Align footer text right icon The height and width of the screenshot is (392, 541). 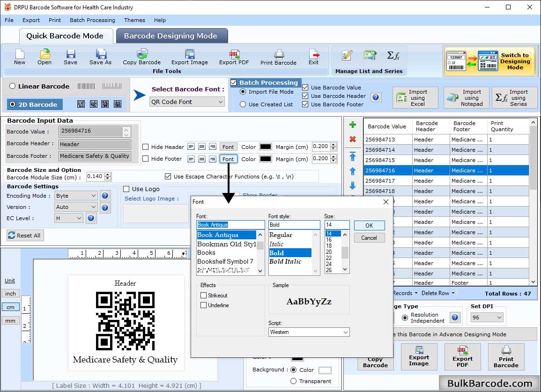click(x=213, y=159)
